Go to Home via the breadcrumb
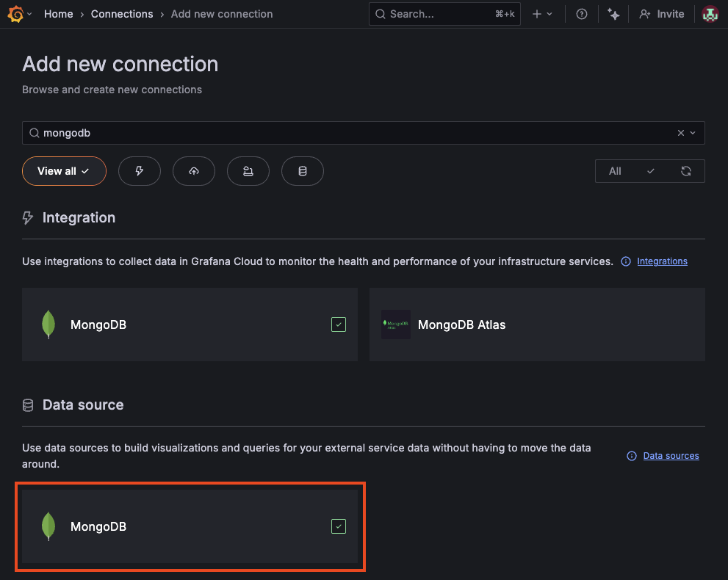The image size is (728, 580). 58,13
